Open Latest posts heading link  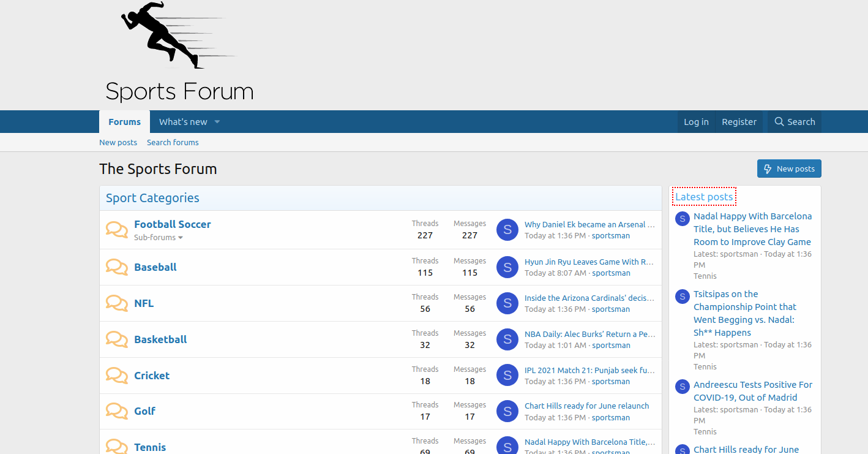(704, 197)
